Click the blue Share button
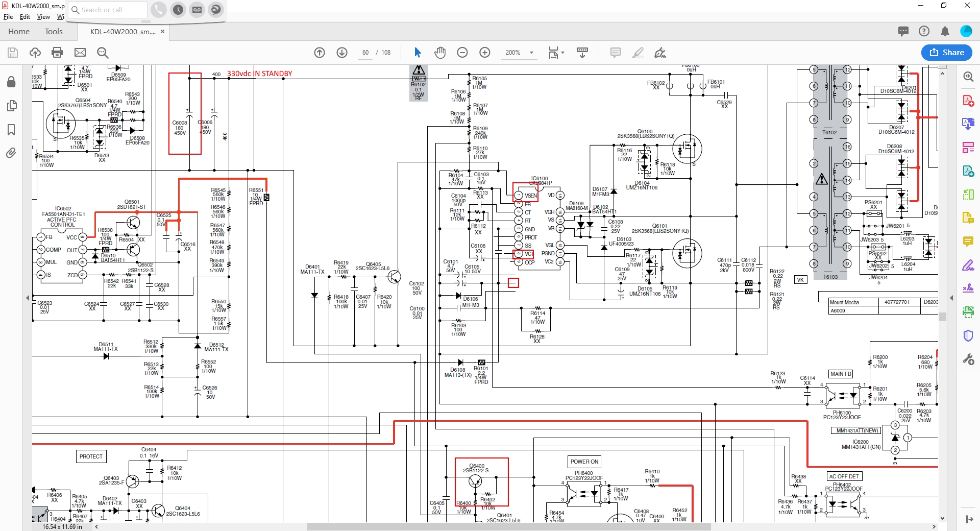The width and height of the screenshot is (980, 531). [946, 52]
